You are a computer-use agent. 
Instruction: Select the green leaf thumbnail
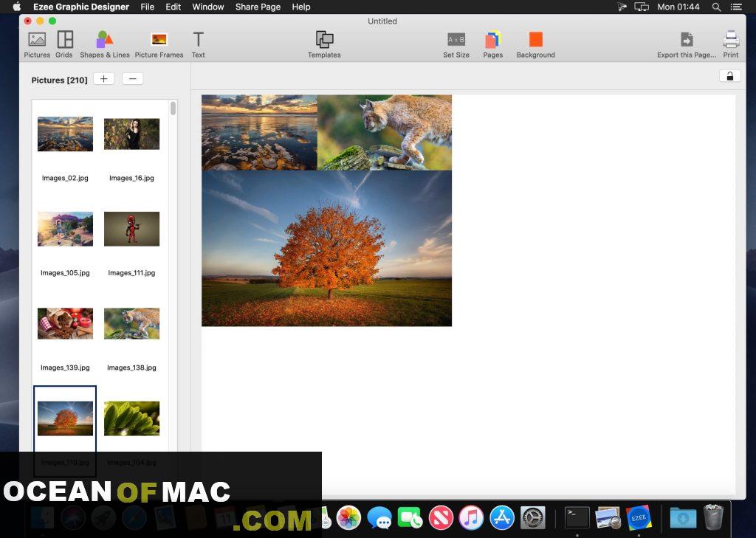[131, 418]
